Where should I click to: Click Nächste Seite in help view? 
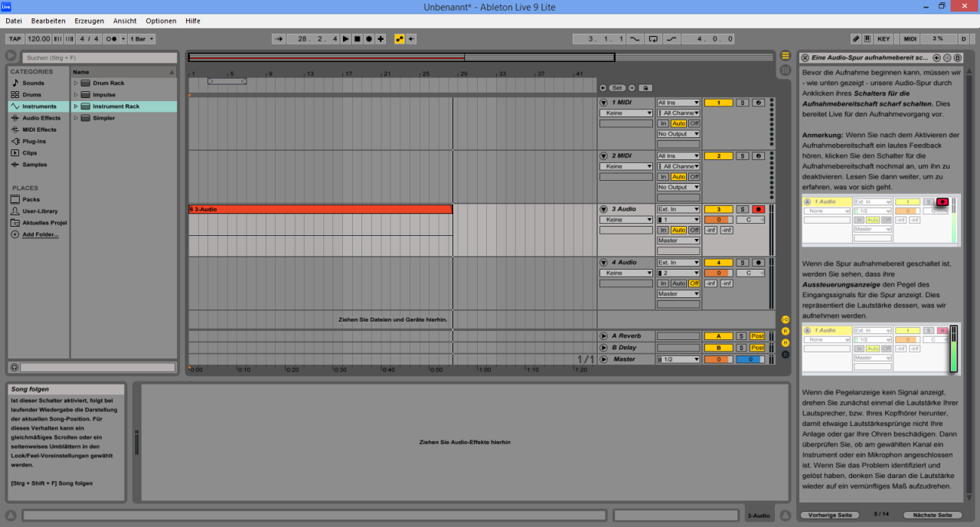(933, 515)
